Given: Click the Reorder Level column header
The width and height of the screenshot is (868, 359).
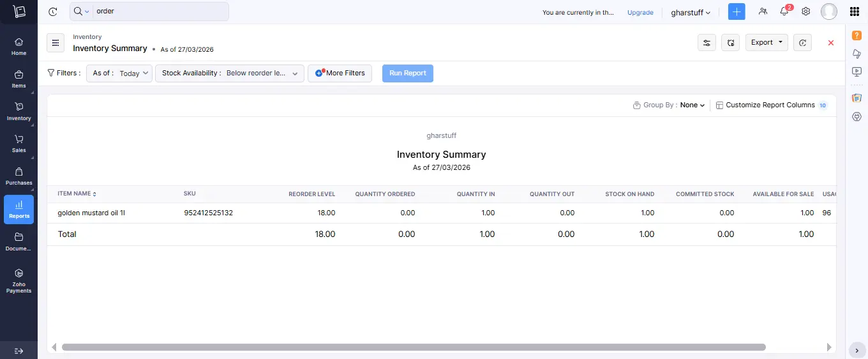Looking at the screenshot, I should (311, 194).
